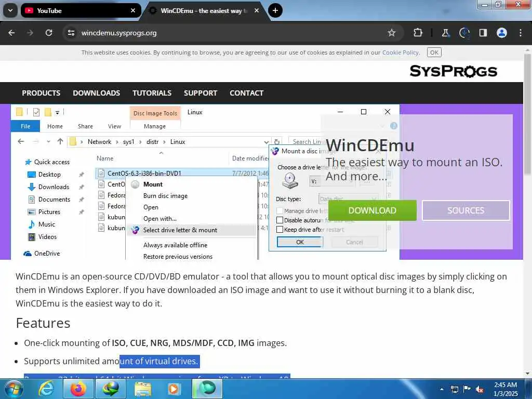Viewport: 532px width, 399px height.
Task: Click the Always available offline entry
Action: point(175,245)
